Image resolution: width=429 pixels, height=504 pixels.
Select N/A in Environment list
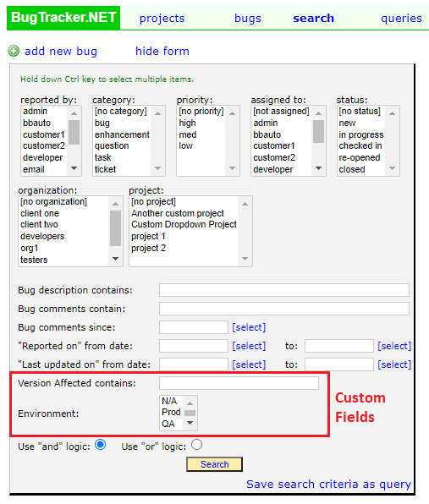click(x=169, y=402)
